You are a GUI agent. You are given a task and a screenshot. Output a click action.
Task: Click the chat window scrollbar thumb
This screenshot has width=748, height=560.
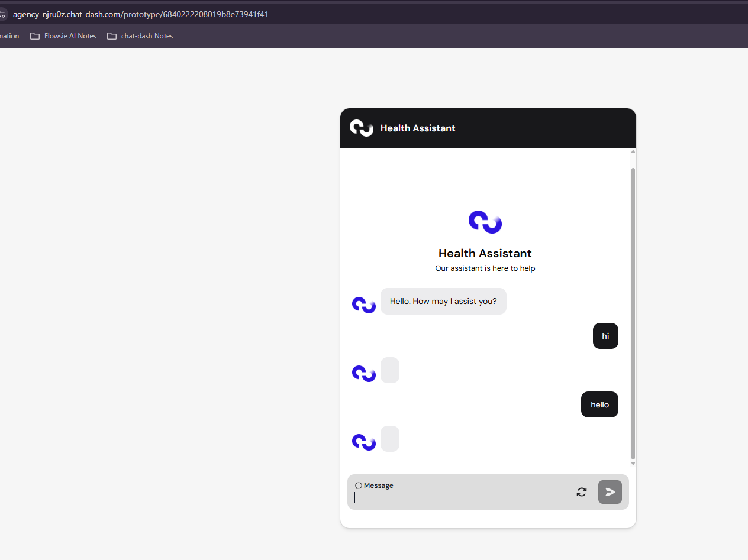(x=633, y=313)
